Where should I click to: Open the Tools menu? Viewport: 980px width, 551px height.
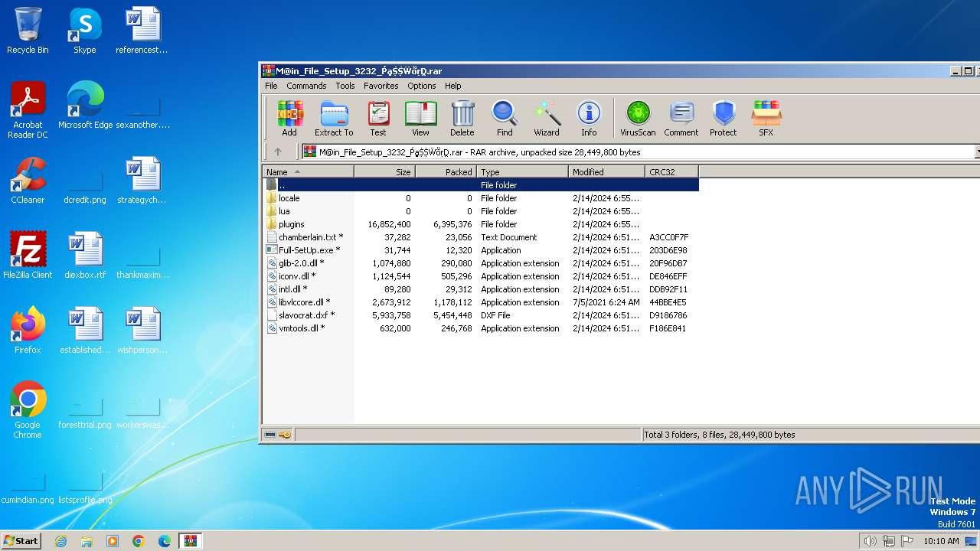coord(345,86)
